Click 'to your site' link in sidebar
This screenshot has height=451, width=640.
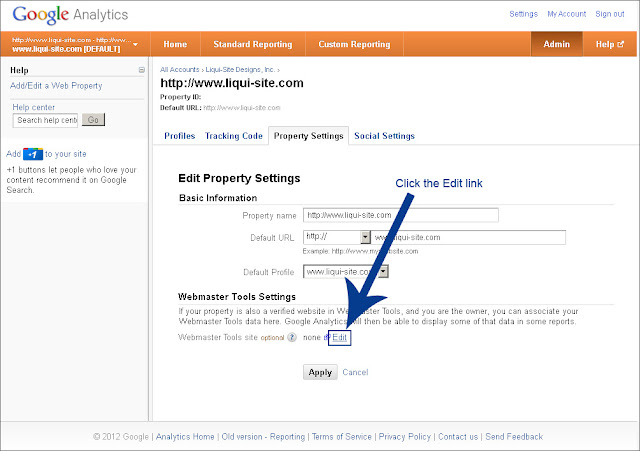click(66, 154)
